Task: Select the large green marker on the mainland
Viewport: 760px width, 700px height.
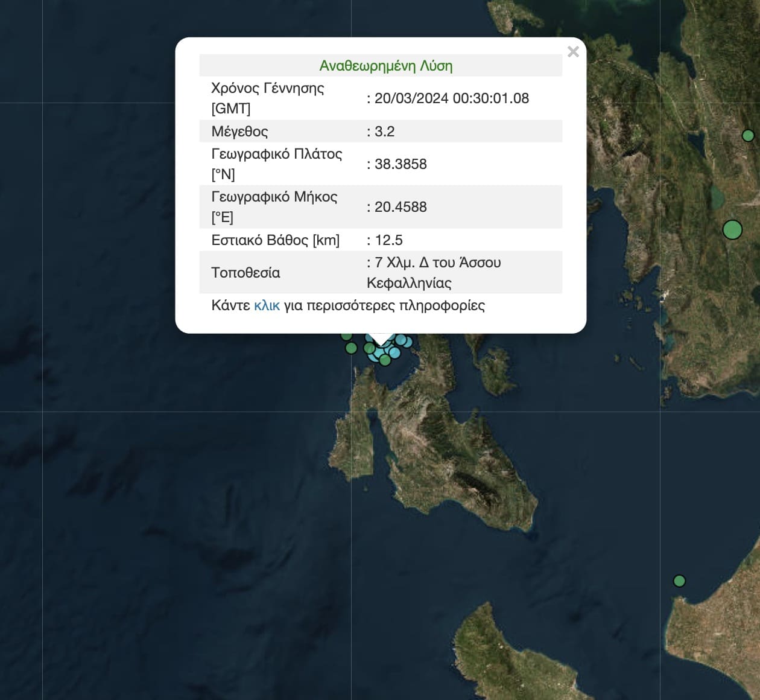Action: click(x=732, y=230)
